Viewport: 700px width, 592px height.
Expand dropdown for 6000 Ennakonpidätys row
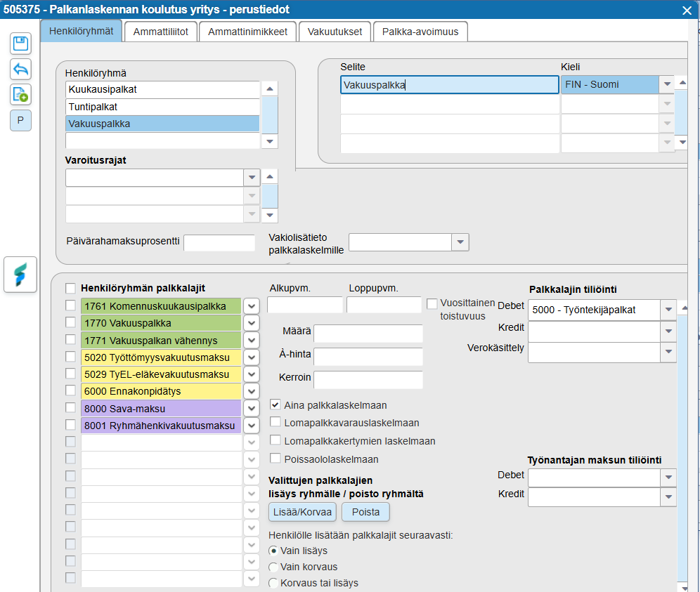tap(252, 391)
